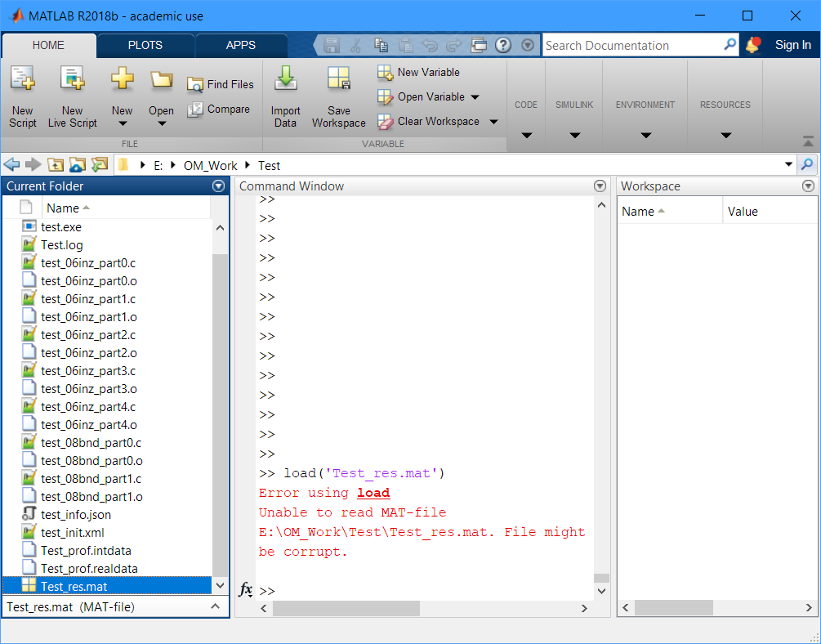821x644 pixels.
Task: Click the Open folder icon
Action: [x=161, y=79]
